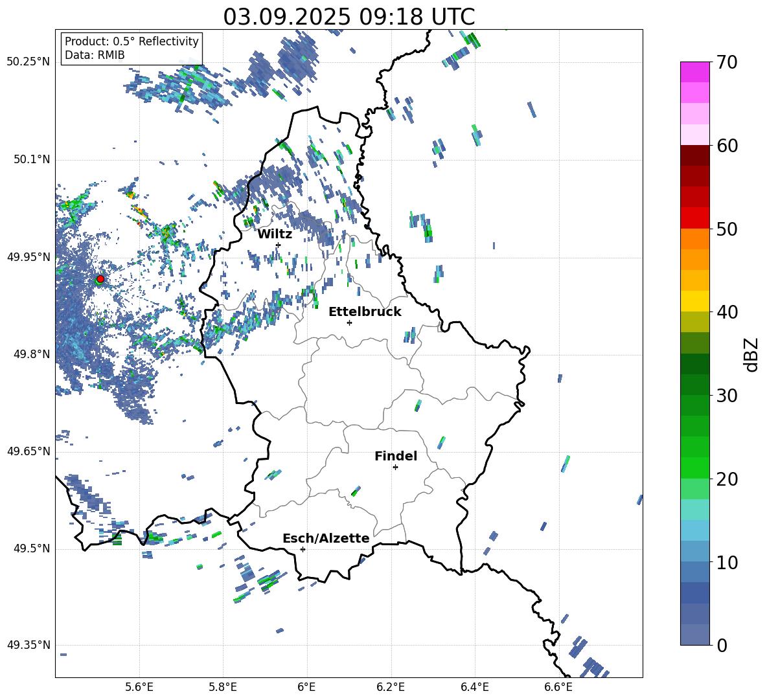Click the 70 value on colorbar
This screenshot has width=767, height=700.
[727, 63]
